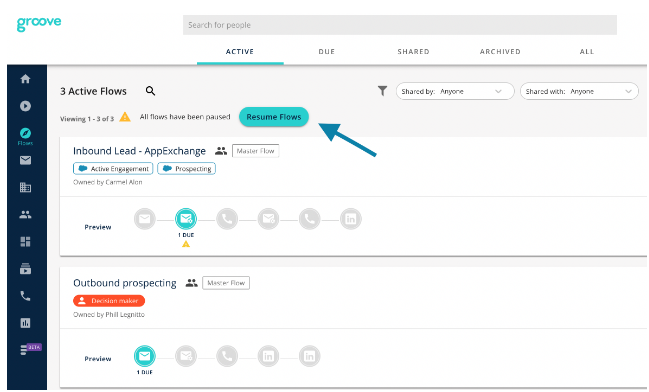Select first LinkedIn step in Outbound prospecting flow
The height and width of the screenshot is (392, 649).
coord(268,356)
